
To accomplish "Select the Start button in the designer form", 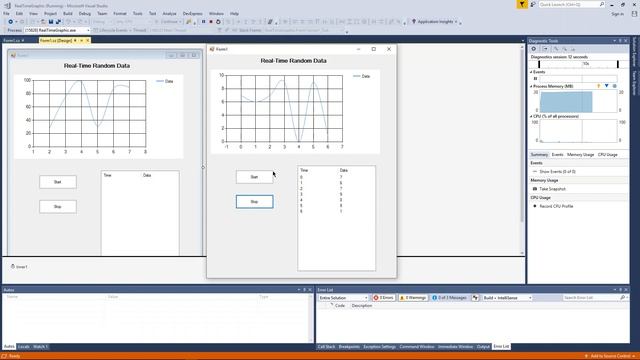I will click(58, 182).
